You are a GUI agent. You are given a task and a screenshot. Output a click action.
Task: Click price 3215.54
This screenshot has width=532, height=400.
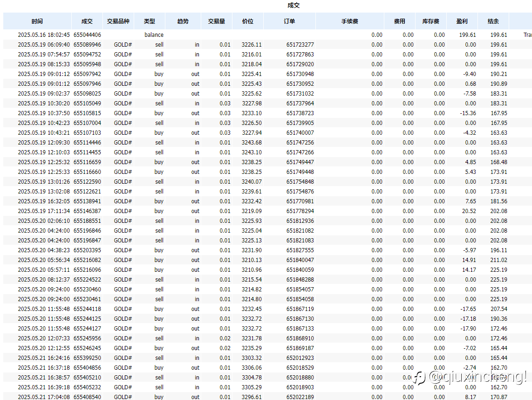(252, 280)
